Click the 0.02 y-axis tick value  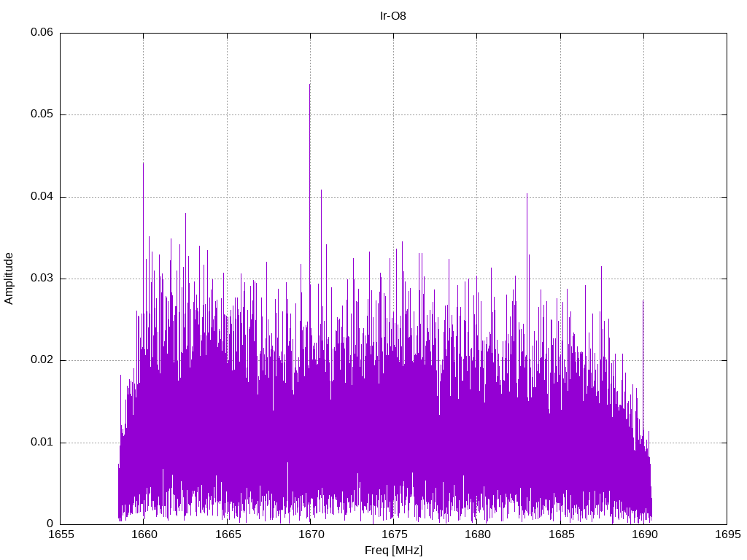[x=42, y=360]
